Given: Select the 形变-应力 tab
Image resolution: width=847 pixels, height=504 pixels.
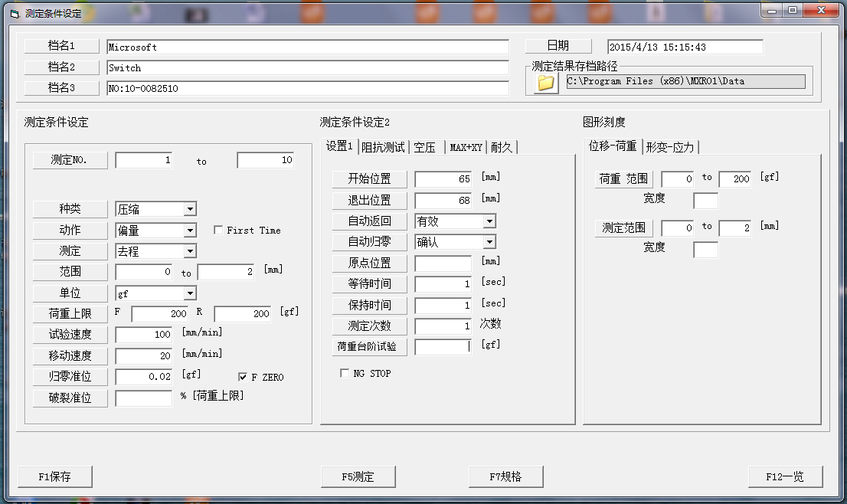Looking at the screenshot, I should click(669, 147).
